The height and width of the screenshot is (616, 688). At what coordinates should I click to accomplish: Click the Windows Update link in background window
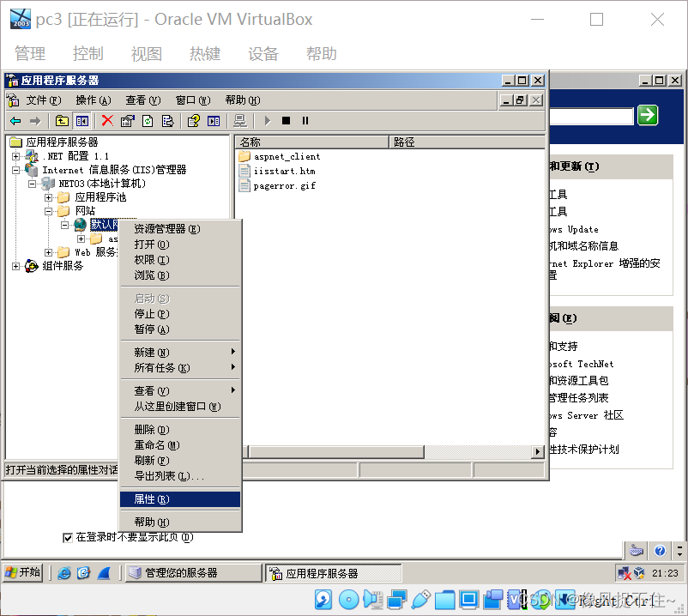574,229
